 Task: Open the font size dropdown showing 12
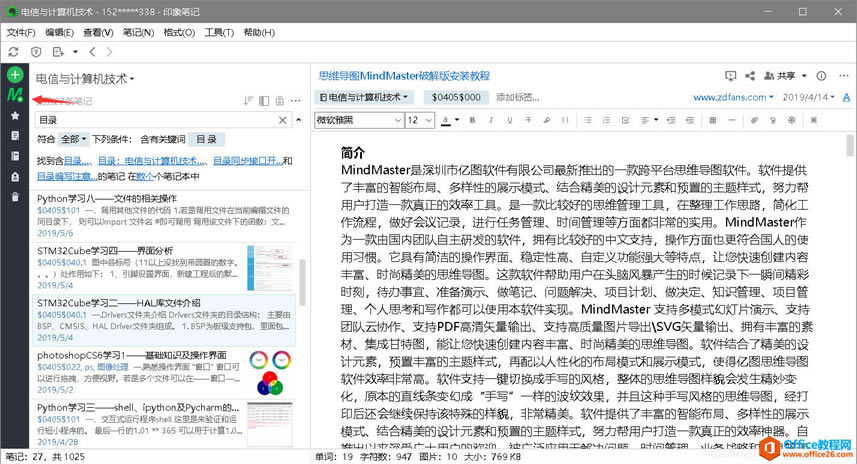419,120
